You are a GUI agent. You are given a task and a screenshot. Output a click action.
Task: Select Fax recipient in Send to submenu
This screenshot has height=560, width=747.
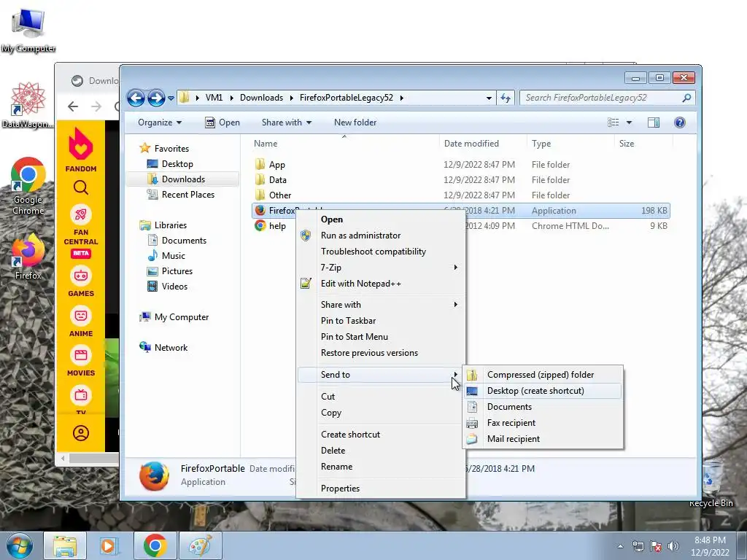[543, 423]
